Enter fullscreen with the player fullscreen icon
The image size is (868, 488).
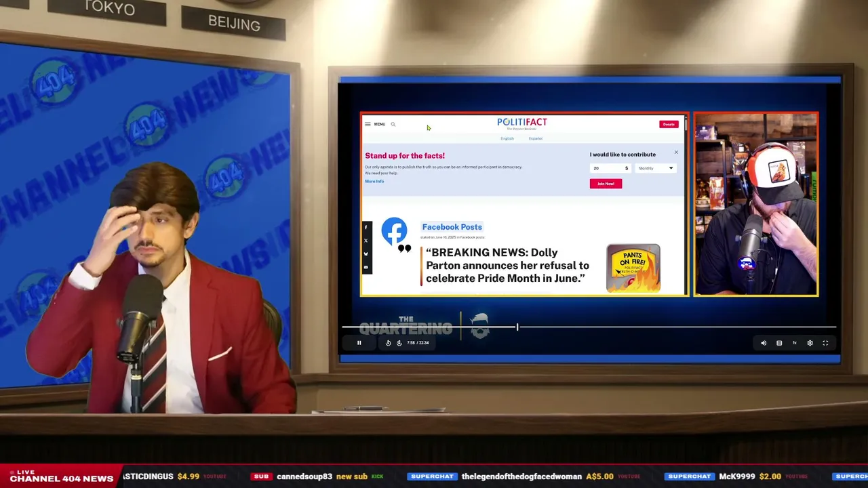[825, 343]
